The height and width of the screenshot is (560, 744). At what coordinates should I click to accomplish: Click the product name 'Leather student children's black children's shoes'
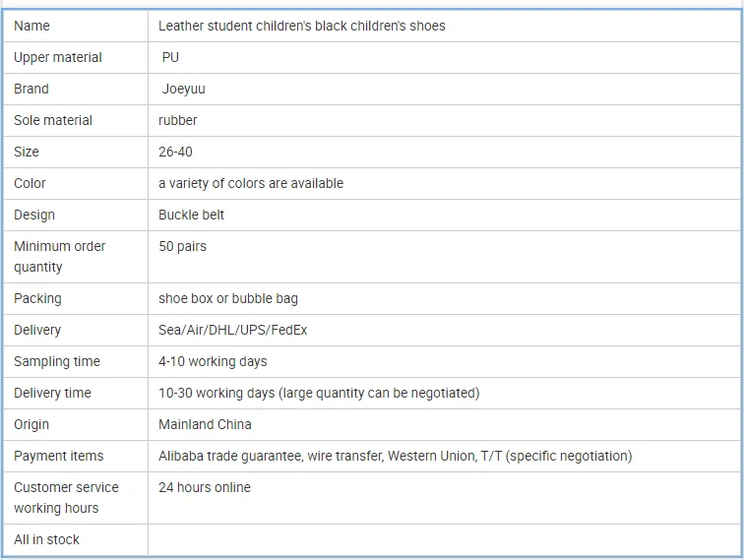pyautogui.click(x=301, y=26)
